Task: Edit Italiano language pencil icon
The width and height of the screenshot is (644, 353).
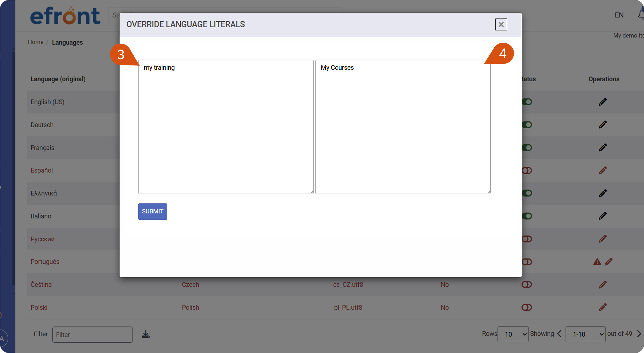Action: [603, 216]
